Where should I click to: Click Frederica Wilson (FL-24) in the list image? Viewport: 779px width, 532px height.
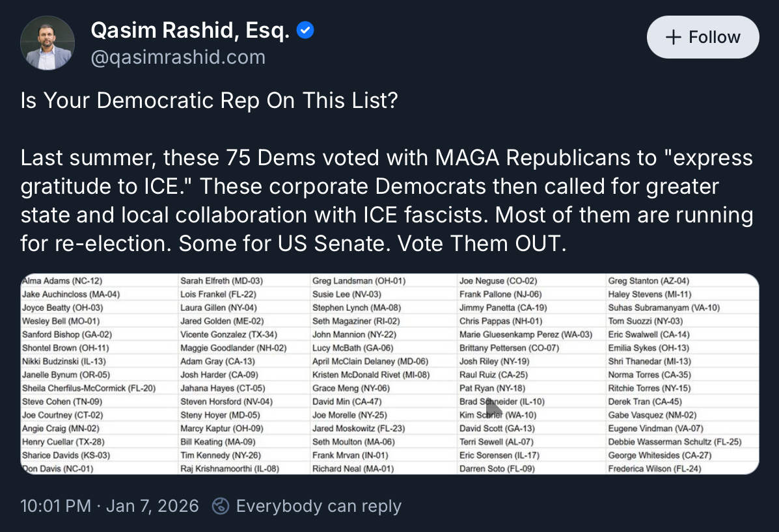[x=655, y=468]
